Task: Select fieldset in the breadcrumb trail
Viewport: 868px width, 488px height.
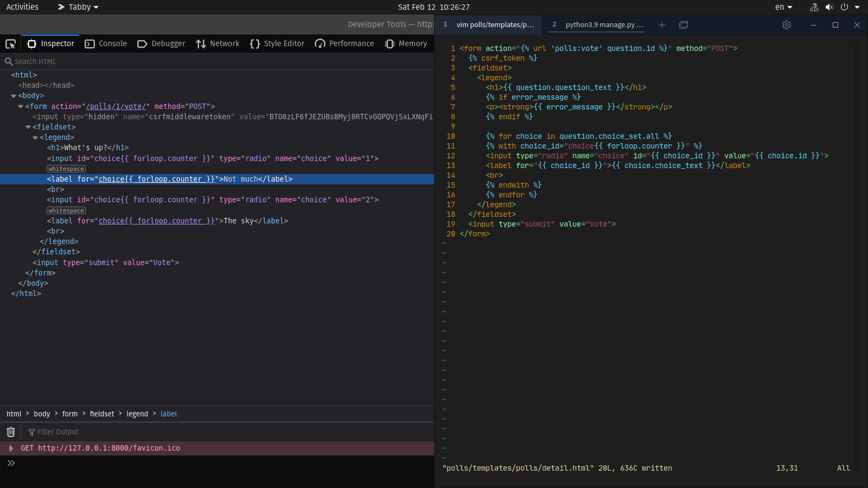Action: click(x=102, y=414)
